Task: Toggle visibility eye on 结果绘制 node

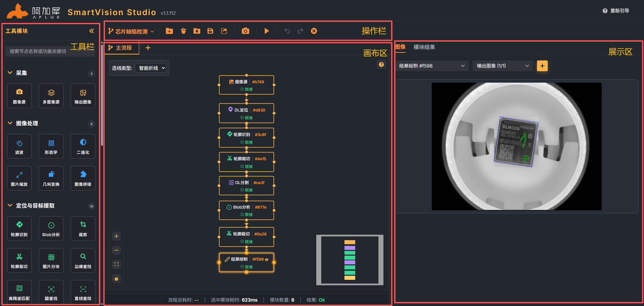Action: tap(267, 260)
